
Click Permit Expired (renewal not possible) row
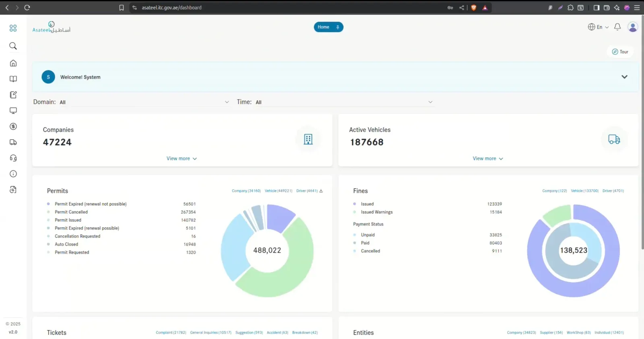(121, 204)
